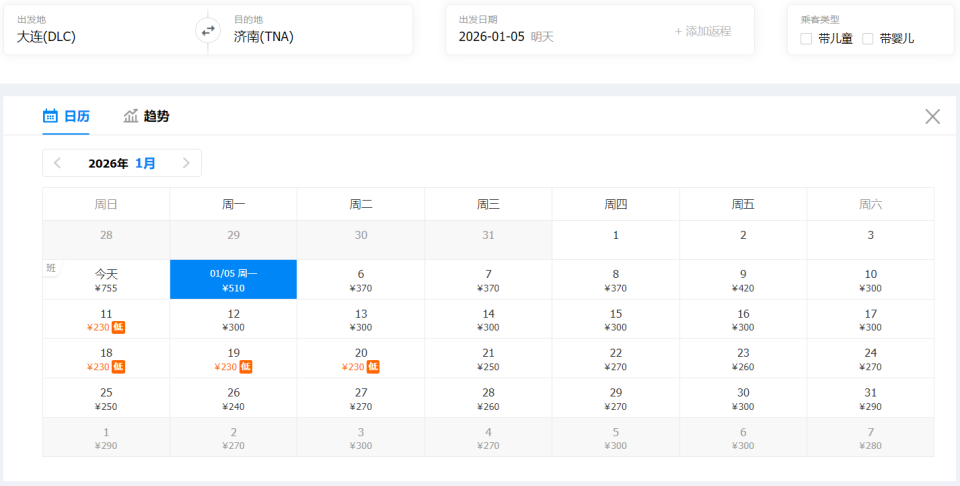Pick January 31 at ¥290
This screenshot has width=960, height=486.
(870, 398)
